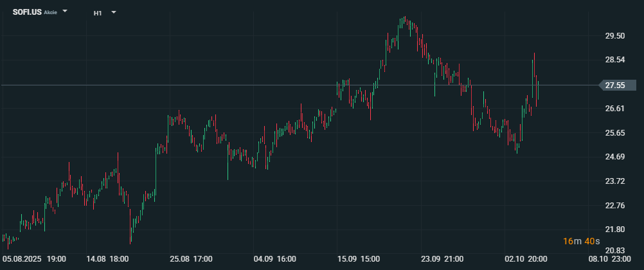Image resolution: width=644 pixels, height=270 pixels.
Task: Click the 20.83 price axis label
Action: tap(615, 250)
